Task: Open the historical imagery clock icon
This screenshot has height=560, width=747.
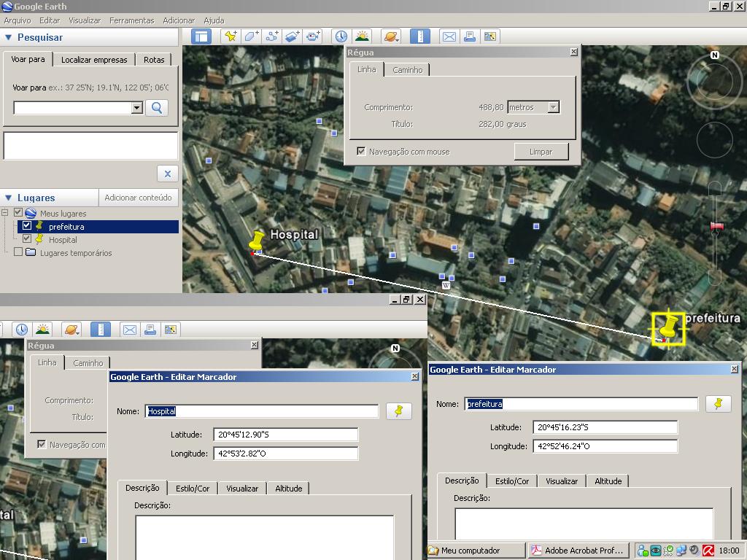Action: (x=341, y=36)
